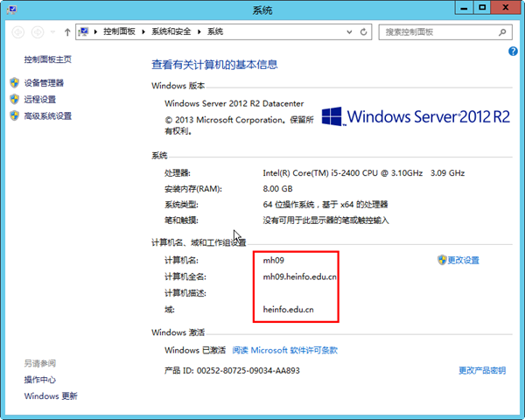
Task: Select 系统和安全 in address breadcrumb
Action: tap(171, 31)
